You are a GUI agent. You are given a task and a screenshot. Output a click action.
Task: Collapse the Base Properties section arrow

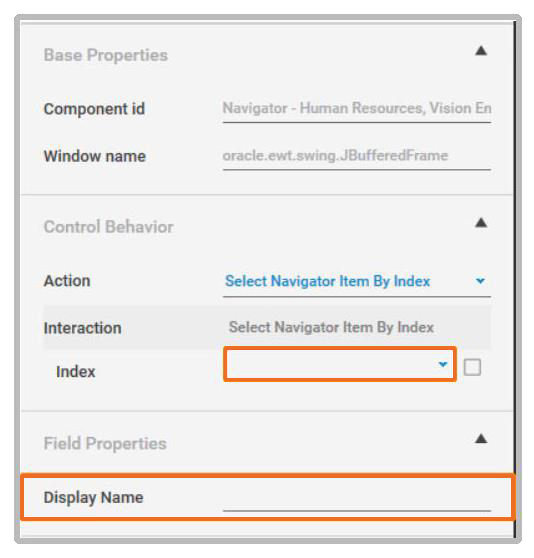481,51
